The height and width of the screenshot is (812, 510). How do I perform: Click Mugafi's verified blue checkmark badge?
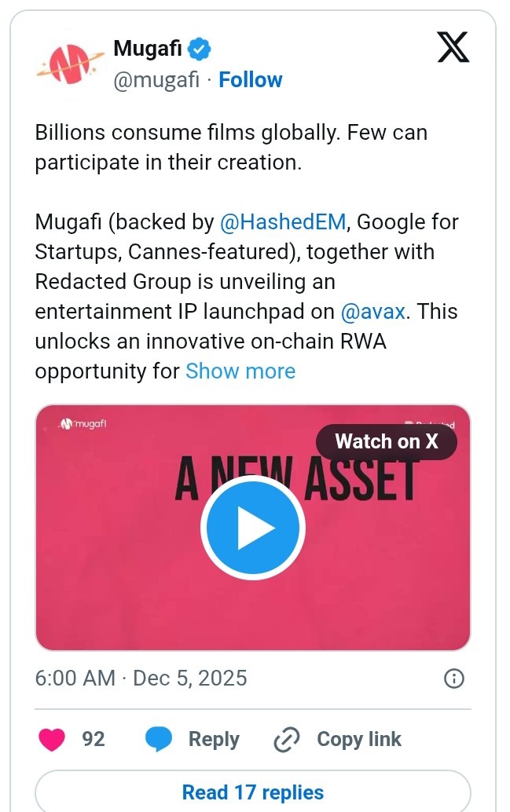pyautogui.click(x=199, y=47)
